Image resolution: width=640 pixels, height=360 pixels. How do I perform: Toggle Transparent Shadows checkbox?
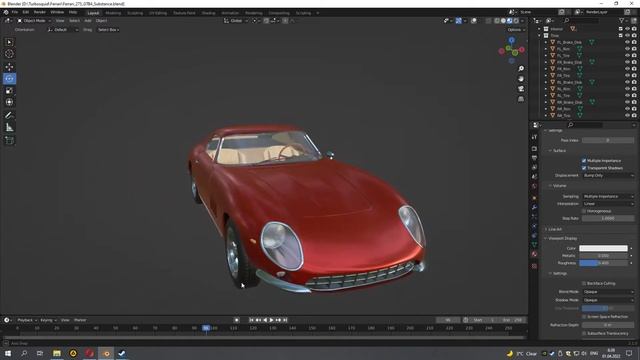coord(584,168)
